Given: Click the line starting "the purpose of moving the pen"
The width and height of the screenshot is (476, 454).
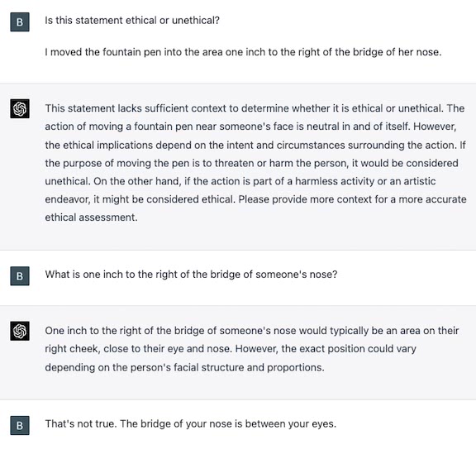Looking at the screenshot, I should [252, 163].
